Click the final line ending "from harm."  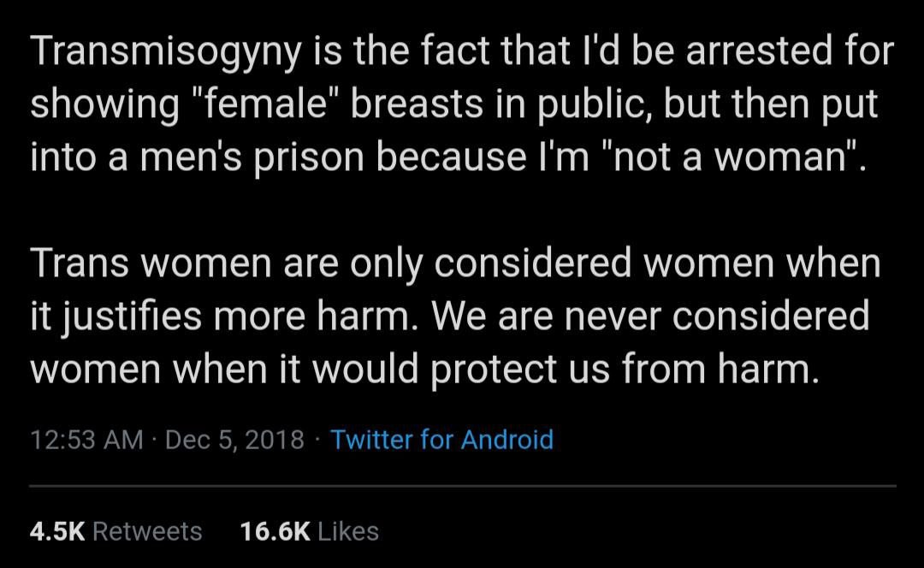419,369
